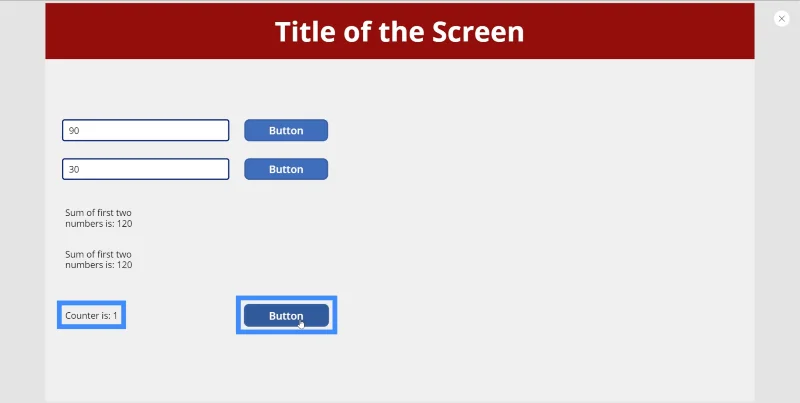Select the upper 'Sum of first two numbers' label
Image resolution: width=800 pixels, height=403 pixels.
[x=98, y=218]
